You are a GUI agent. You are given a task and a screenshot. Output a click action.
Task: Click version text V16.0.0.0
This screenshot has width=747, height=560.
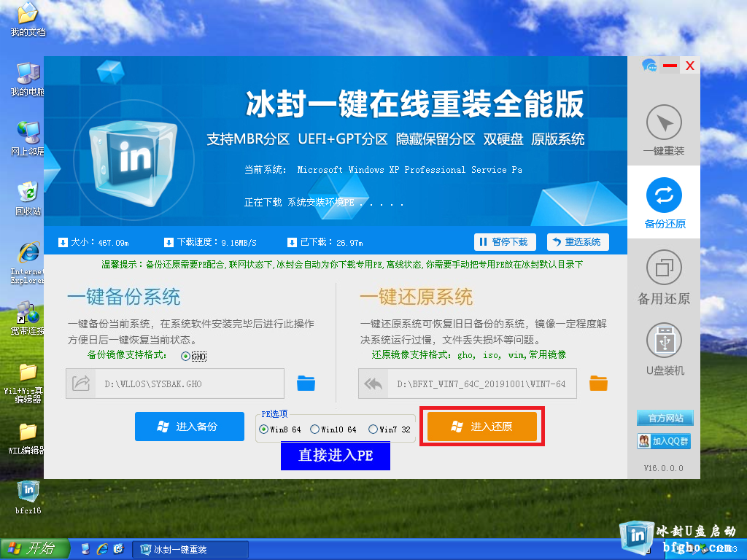(663, 468)
